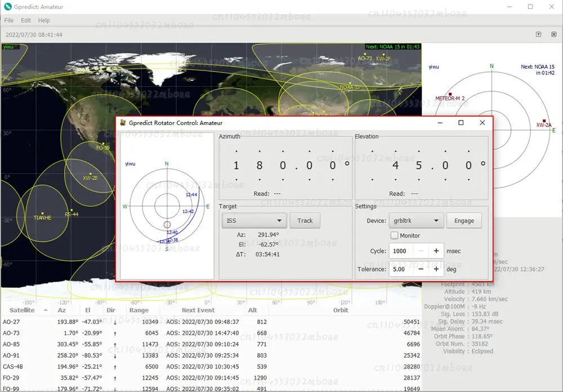
Task: Increase the elevation tenths digit
Action: tap(445, 152)
